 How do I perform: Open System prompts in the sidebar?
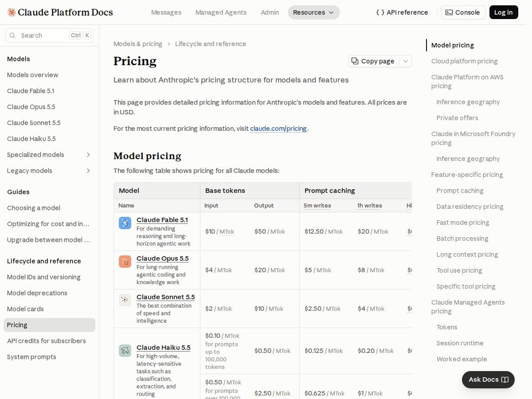49,357
